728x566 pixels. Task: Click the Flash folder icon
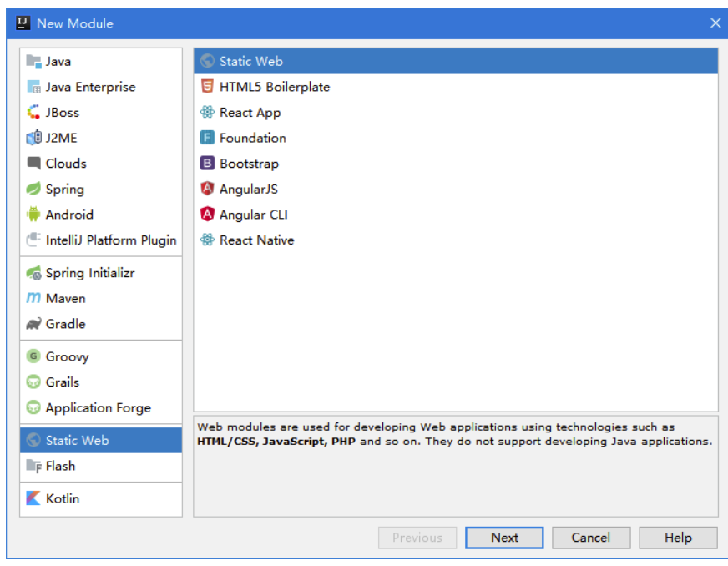[x=33, y=466]
